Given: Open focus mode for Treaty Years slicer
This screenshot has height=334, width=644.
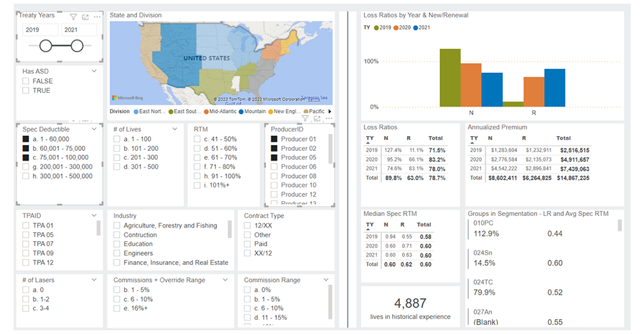Looking at the screenshot, I should [85, 17].
